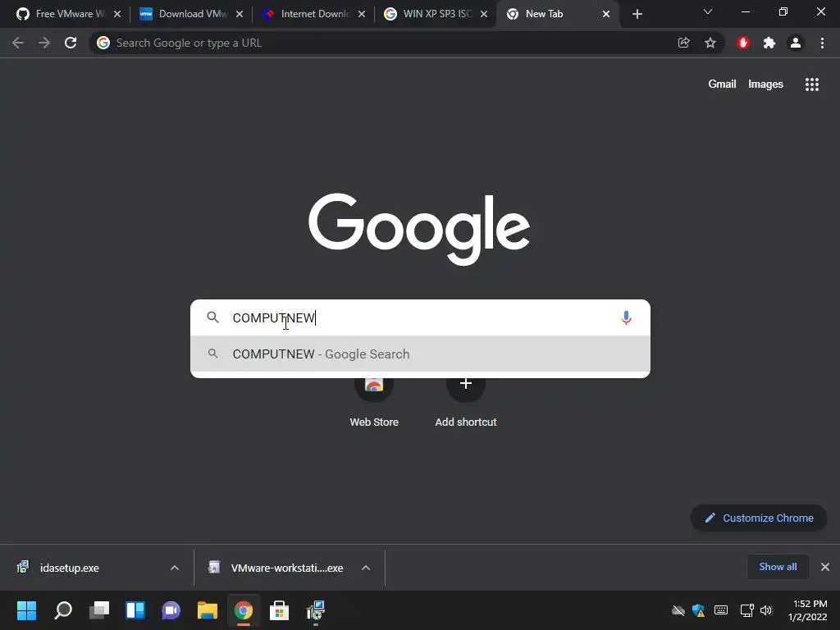Close the Internet Download tab

[x=362, y=15]
